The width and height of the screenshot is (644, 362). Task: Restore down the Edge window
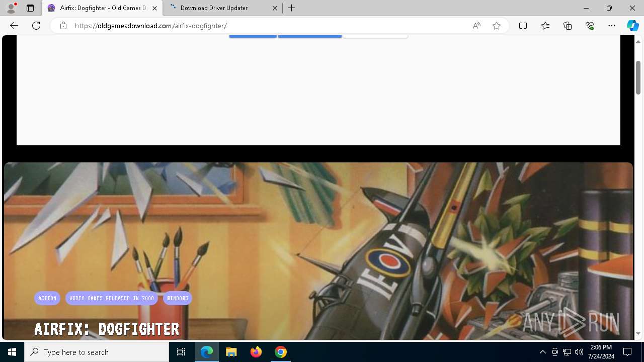pos(609,8)
